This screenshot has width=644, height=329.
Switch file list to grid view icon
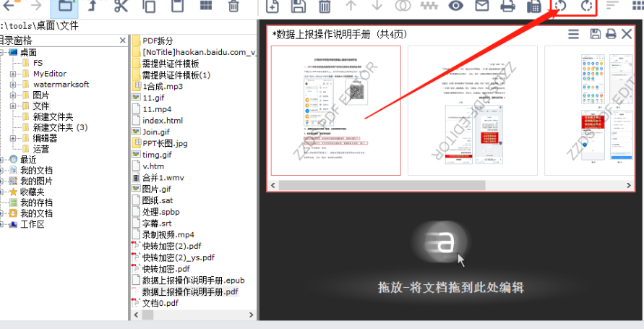coord(206,6)
